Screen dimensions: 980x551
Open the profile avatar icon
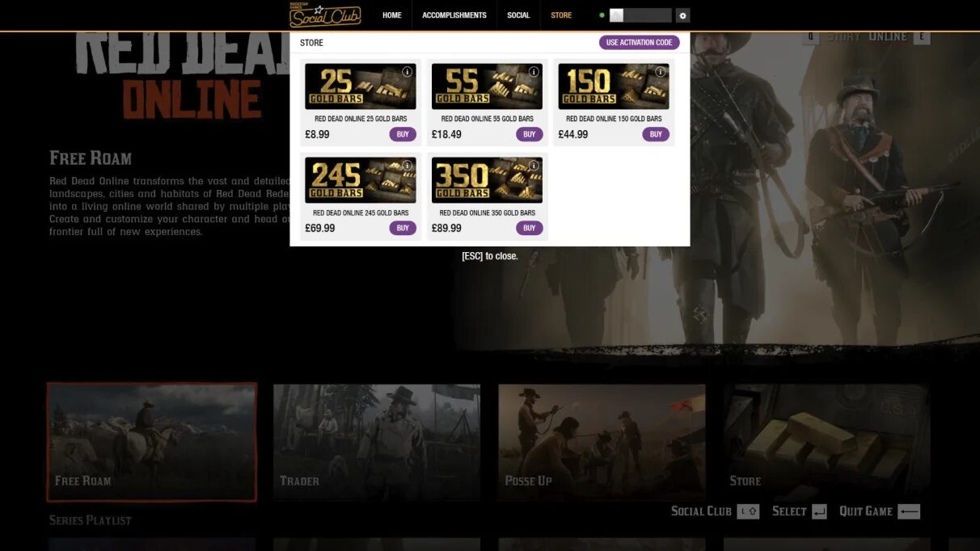615,15
